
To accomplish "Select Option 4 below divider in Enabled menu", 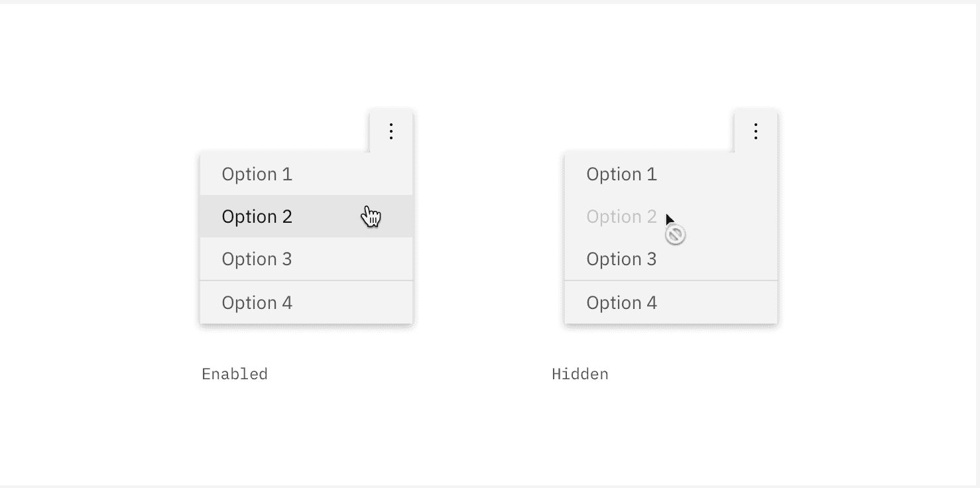I will point(257,303).
